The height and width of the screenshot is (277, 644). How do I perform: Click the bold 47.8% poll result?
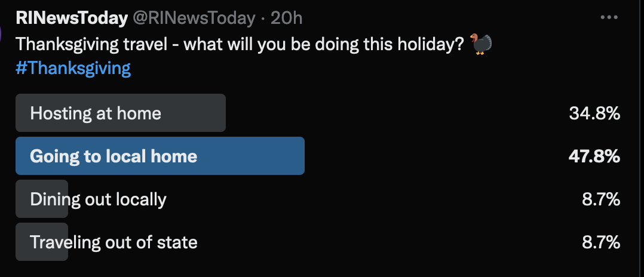594,156
